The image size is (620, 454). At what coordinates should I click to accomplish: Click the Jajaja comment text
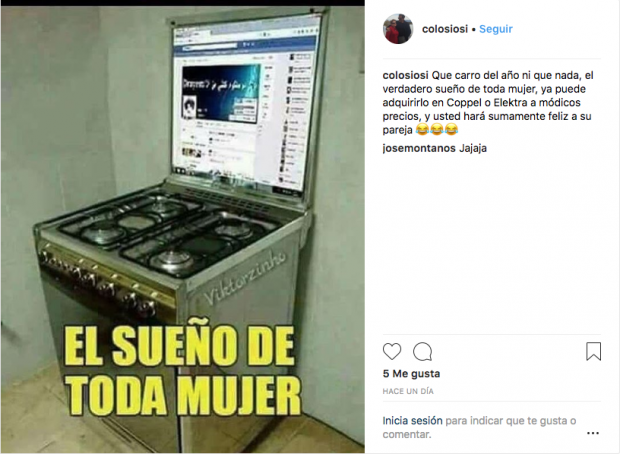click(x=473, y=148)
